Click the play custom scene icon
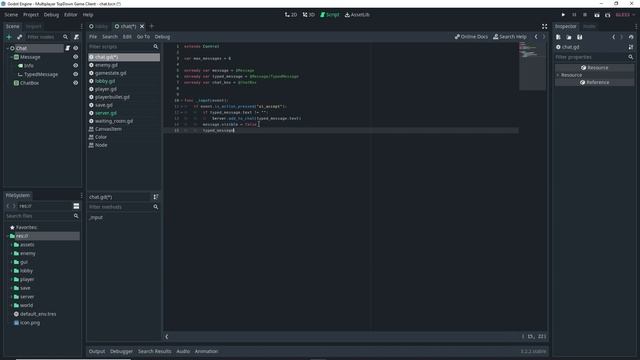This screenshot has width=640, height=360. point(607,15)
